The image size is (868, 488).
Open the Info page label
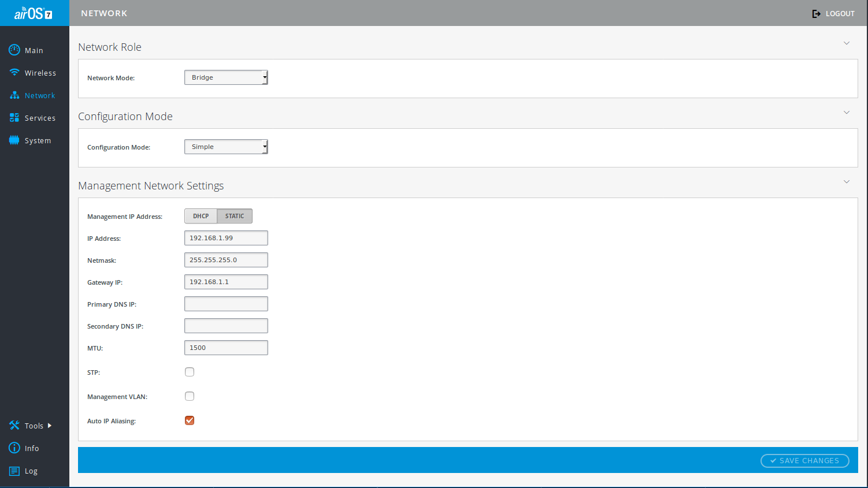(32, 449)
